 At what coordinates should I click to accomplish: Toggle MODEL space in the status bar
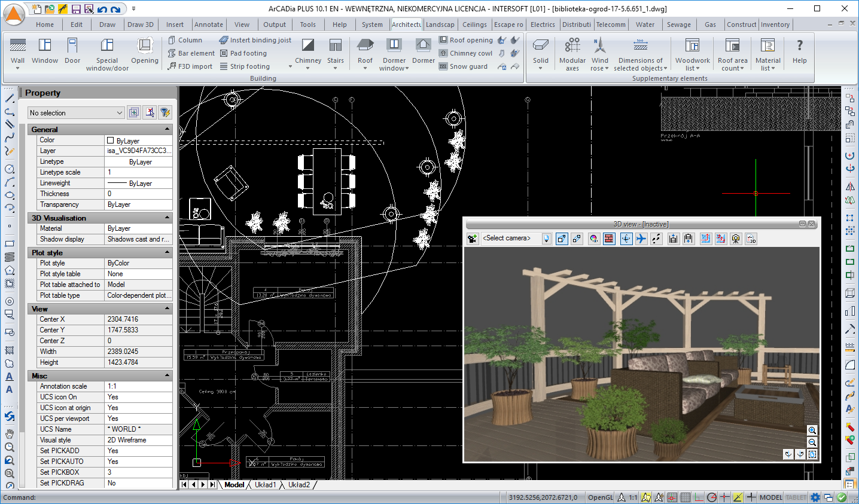click(770, 497)
